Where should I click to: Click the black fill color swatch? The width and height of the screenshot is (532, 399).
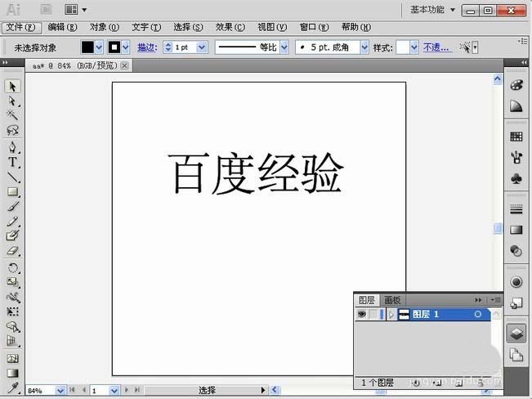(x=87, y=47)
